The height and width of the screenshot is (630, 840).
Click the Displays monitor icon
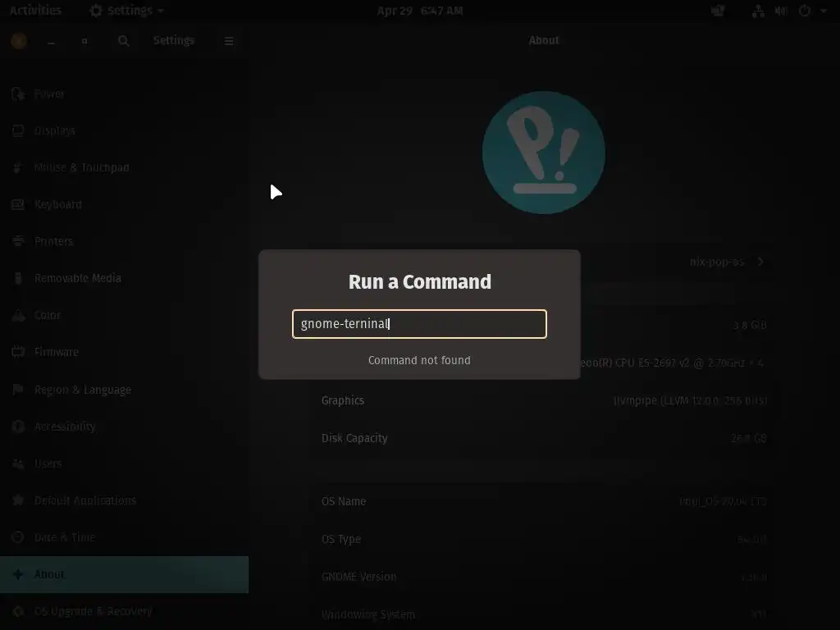pos(18,130)
